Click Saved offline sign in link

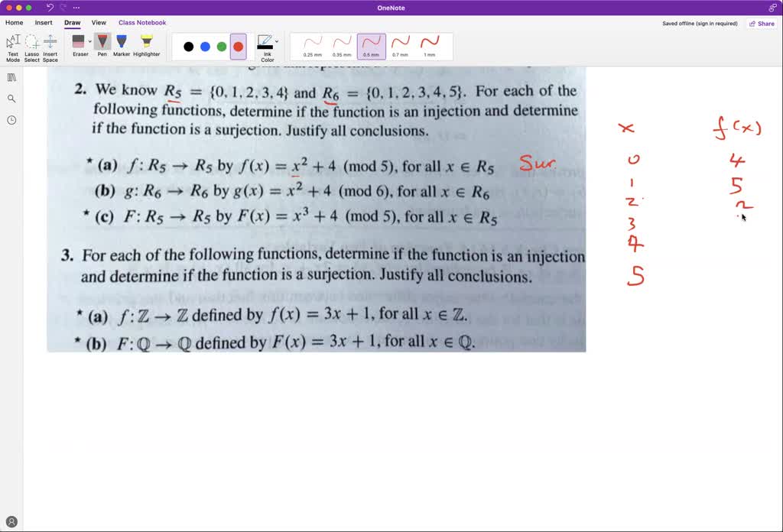click(700, 24)
